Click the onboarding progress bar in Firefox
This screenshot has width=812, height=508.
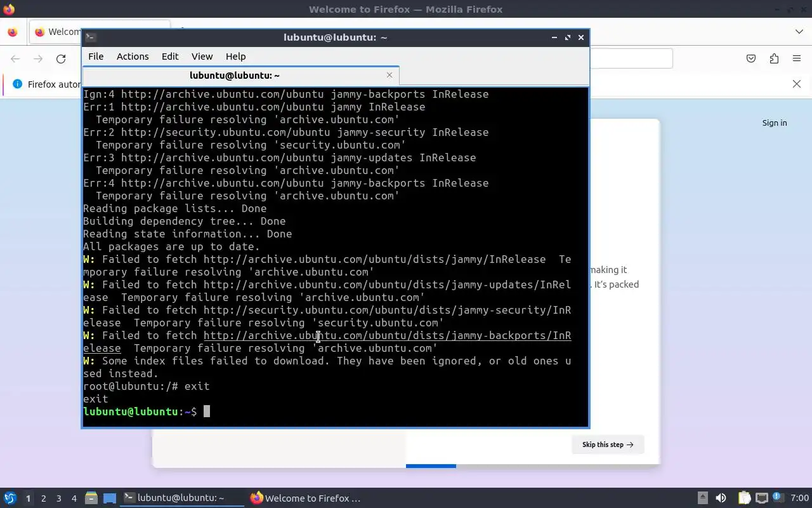[x=431, y=466]
